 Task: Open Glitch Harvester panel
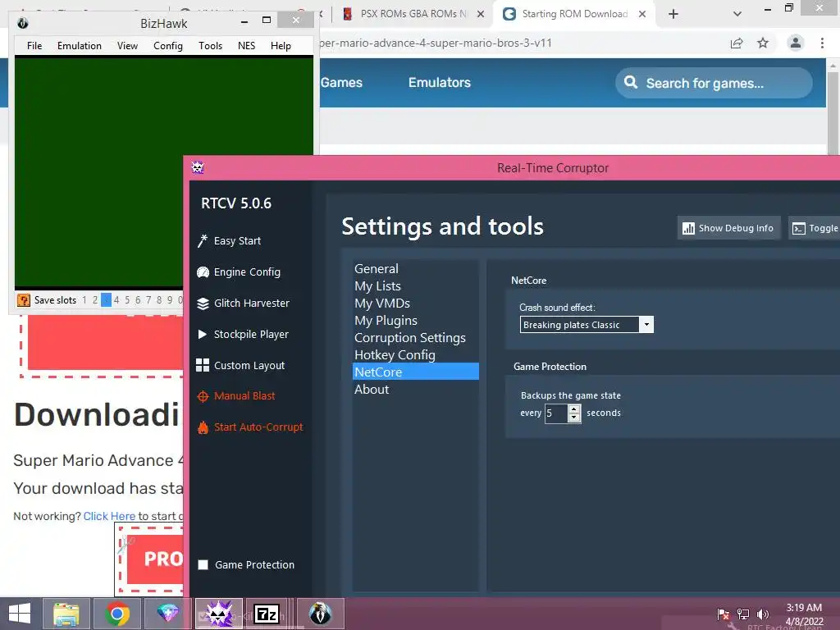click(x=243, y=304)
